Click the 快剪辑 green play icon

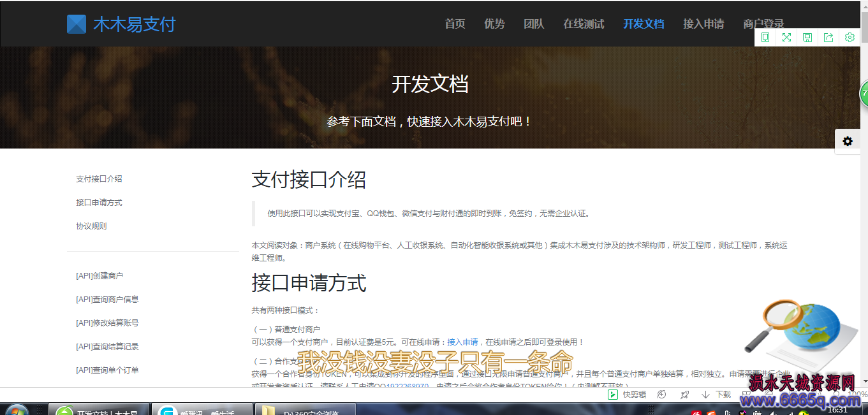point(613,395)
